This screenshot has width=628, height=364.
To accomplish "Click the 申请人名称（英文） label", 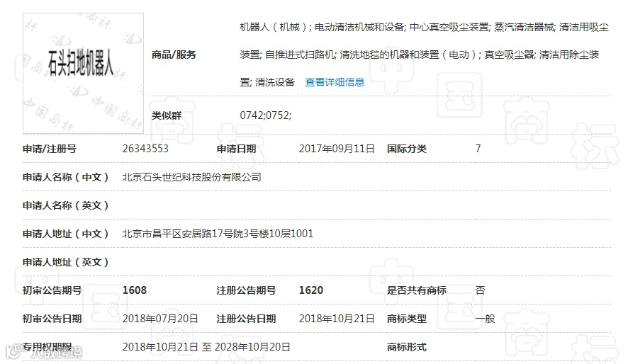I will click(66, 205).
